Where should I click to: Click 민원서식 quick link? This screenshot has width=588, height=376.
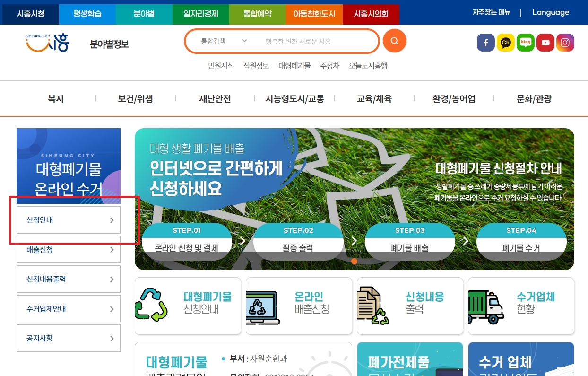tap(221, 66)
